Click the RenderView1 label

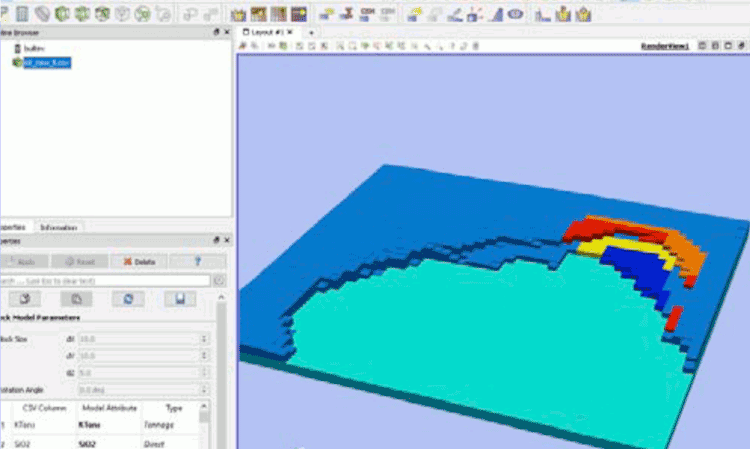[664, 46]
